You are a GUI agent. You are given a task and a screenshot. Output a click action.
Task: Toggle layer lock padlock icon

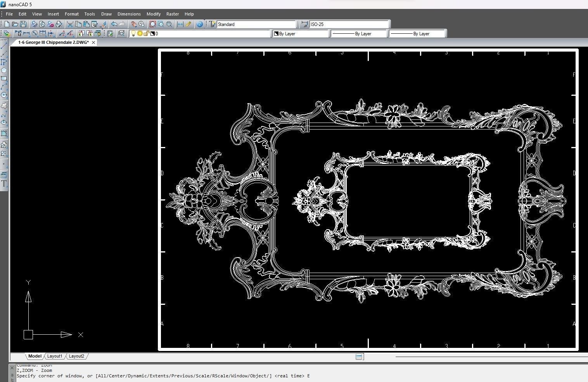[147, 34]
